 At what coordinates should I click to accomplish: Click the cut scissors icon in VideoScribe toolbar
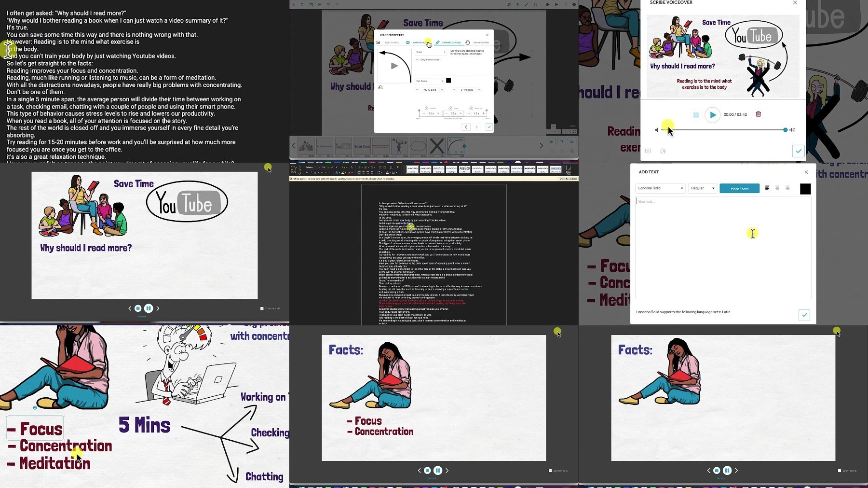click(320, 4)
